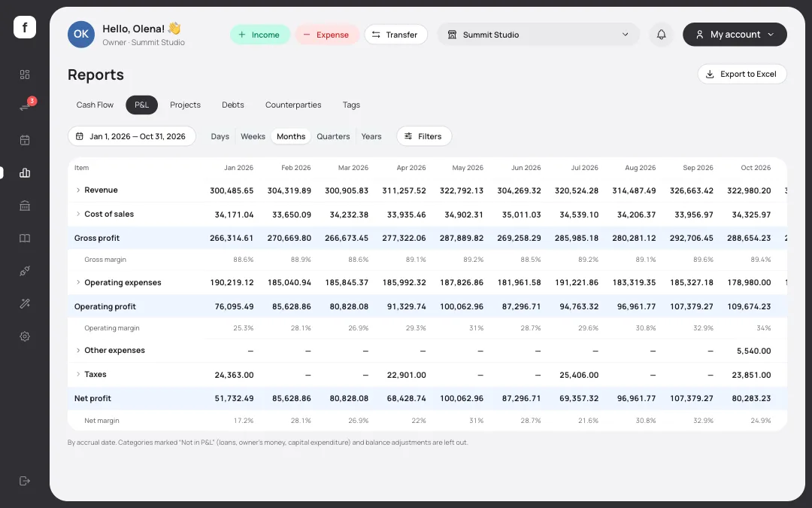Click the Gross profit row label
Image resolution: width=812 pixels, height=508 pixels.
pyautogui.click(x=97, y=239)
